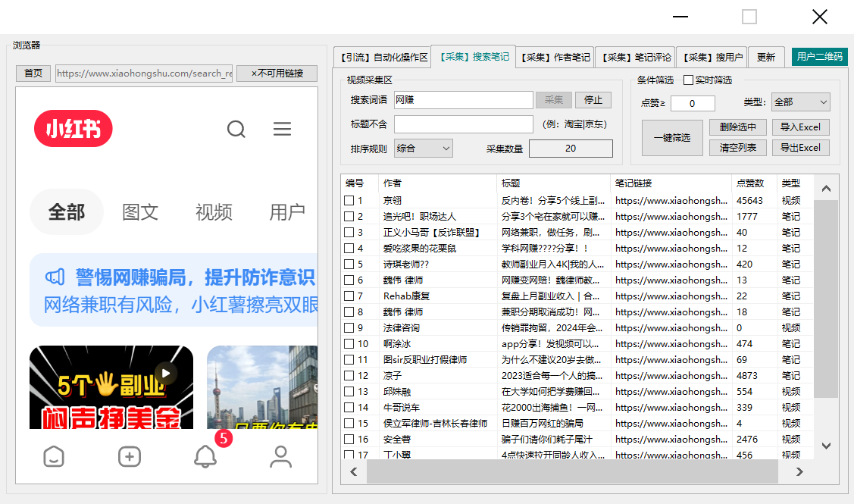
Task: Open the 类型 dropdown showing 全部
Action: pos(800,102)
